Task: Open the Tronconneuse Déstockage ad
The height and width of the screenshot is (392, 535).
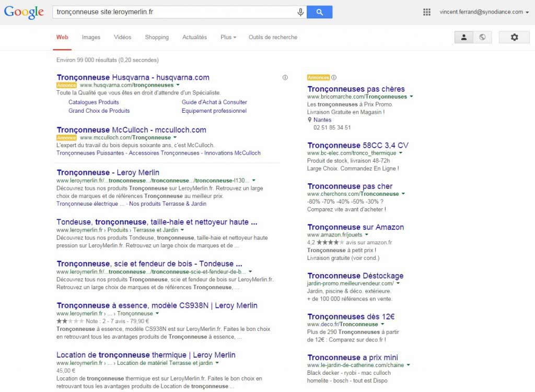Action: coord(355,276)
